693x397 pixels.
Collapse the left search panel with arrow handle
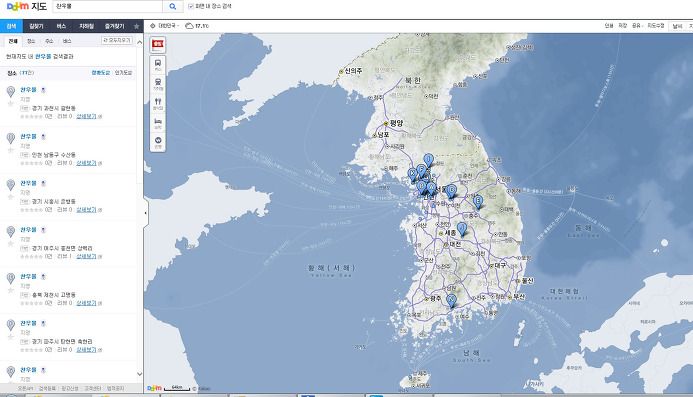pos(145,213)
